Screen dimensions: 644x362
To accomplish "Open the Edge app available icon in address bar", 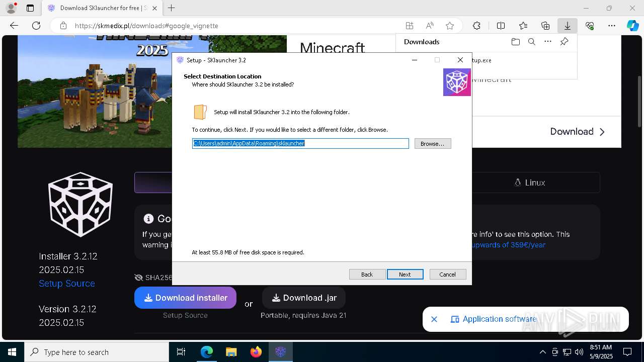I will [x=410, y=26].
